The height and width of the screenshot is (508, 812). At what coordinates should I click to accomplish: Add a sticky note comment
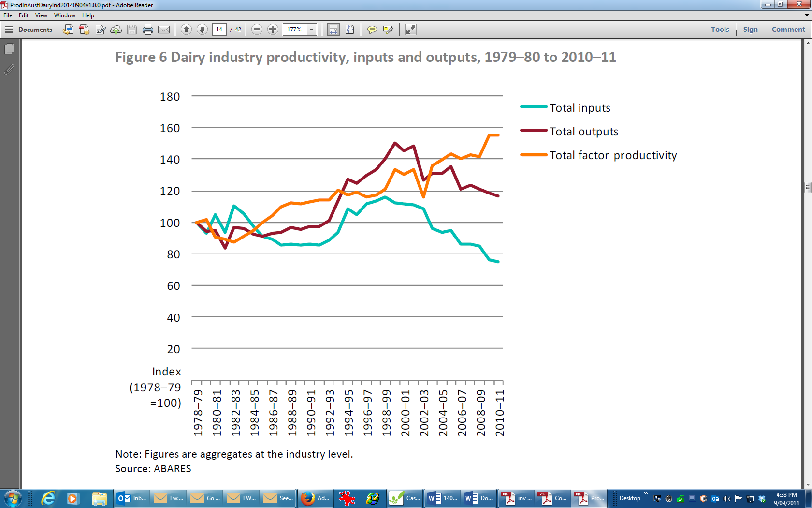click(372, 30)
